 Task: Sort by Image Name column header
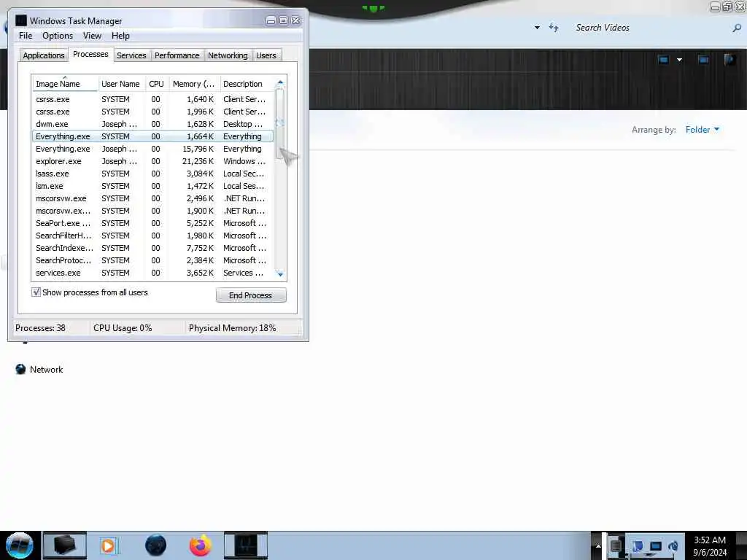(65, 84)
